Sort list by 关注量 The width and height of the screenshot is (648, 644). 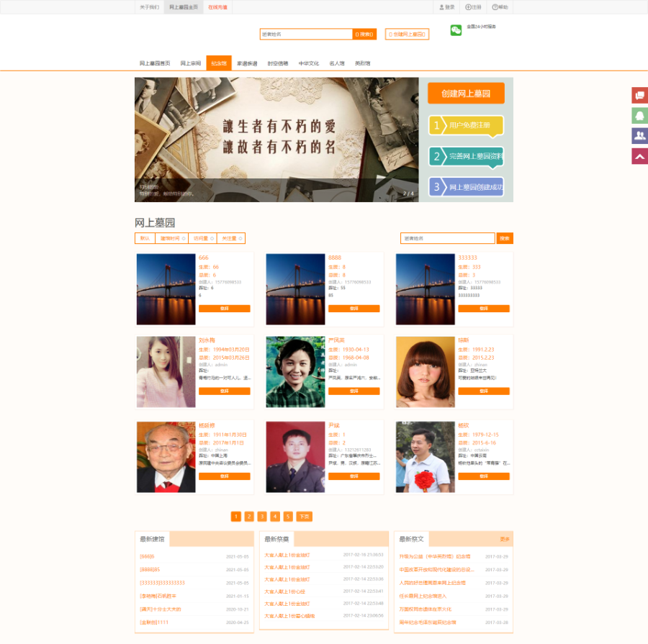click(x=231, y=238)
